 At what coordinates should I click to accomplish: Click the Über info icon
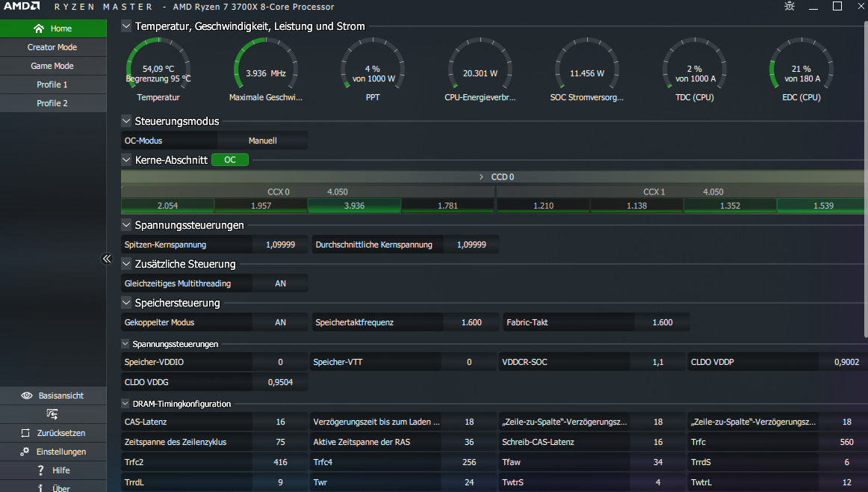click(x=40, y=488)
